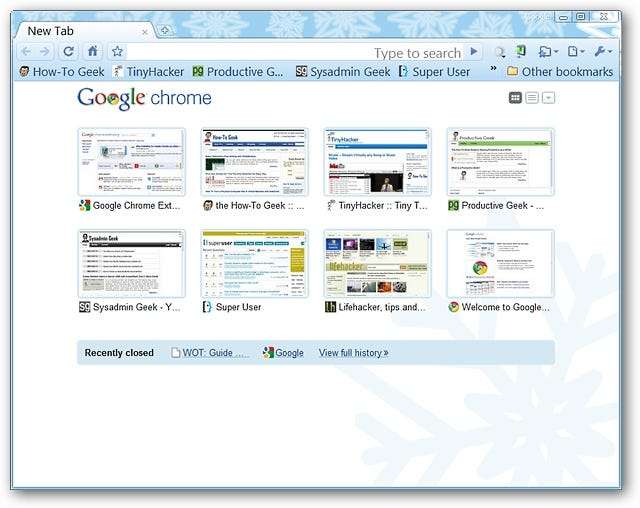Open the wrench tools menu
The width and height of the screenshot is (640, 508).
[603, 51]
